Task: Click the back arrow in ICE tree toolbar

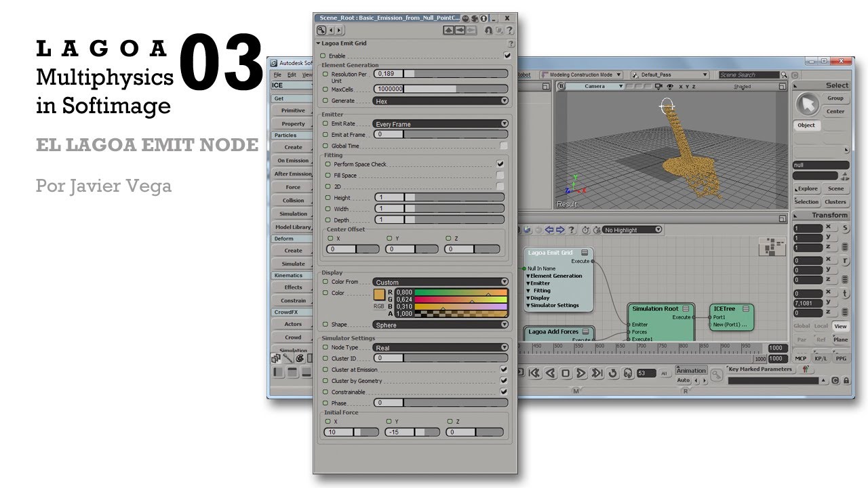Action: (549, 230)
